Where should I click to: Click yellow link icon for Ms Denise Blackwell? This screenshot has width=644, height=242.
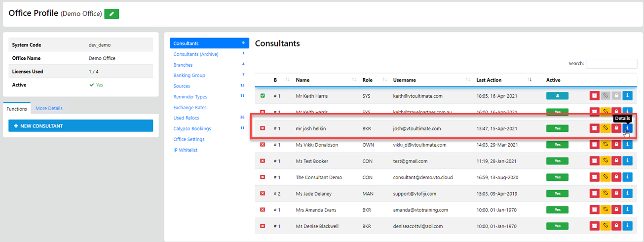coord(606,226)
